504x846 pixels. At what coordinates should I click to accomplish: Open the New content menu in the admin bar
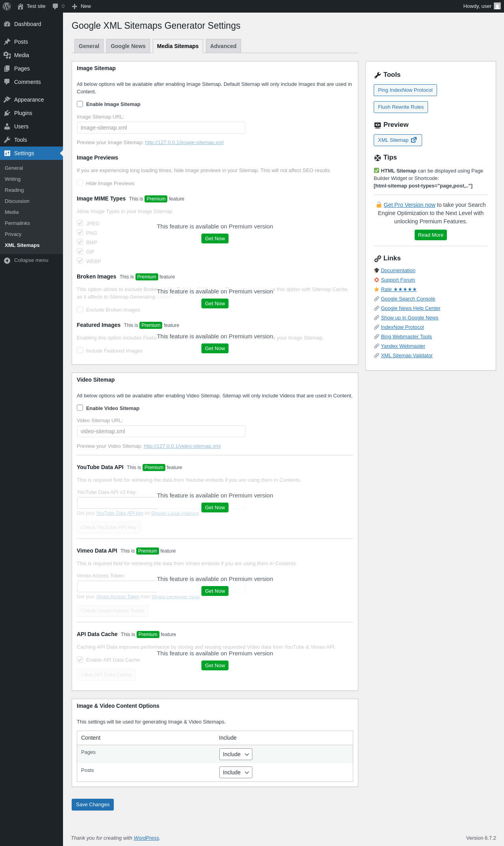pos(82,6)
